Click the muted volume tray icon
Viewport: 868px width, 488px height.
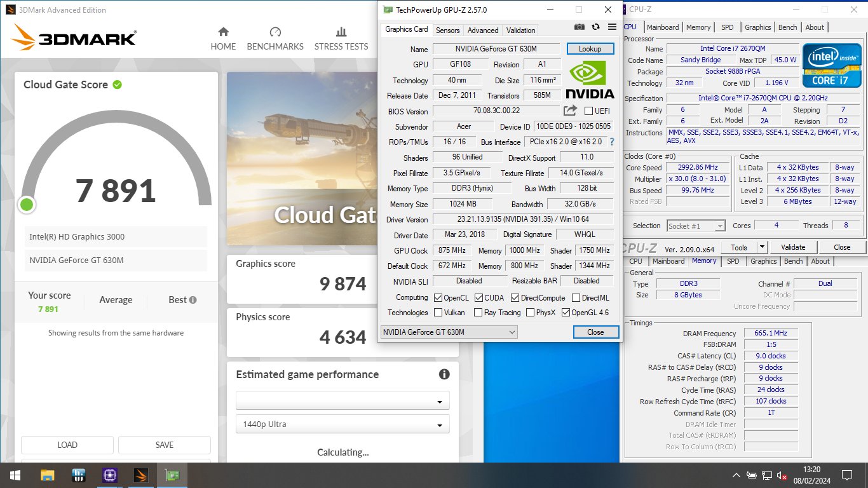pos(782,475)
